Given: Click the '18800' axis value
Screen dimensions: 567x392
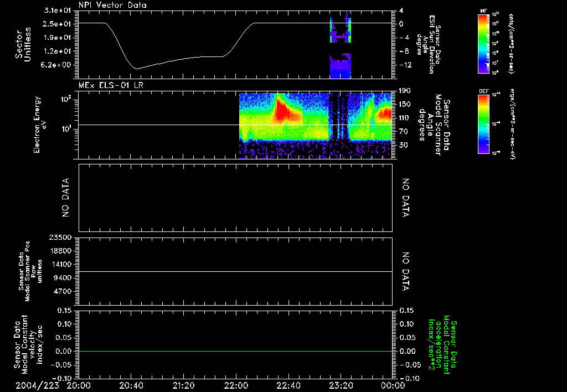Looking at the screenshot, I should coord(60,251).
